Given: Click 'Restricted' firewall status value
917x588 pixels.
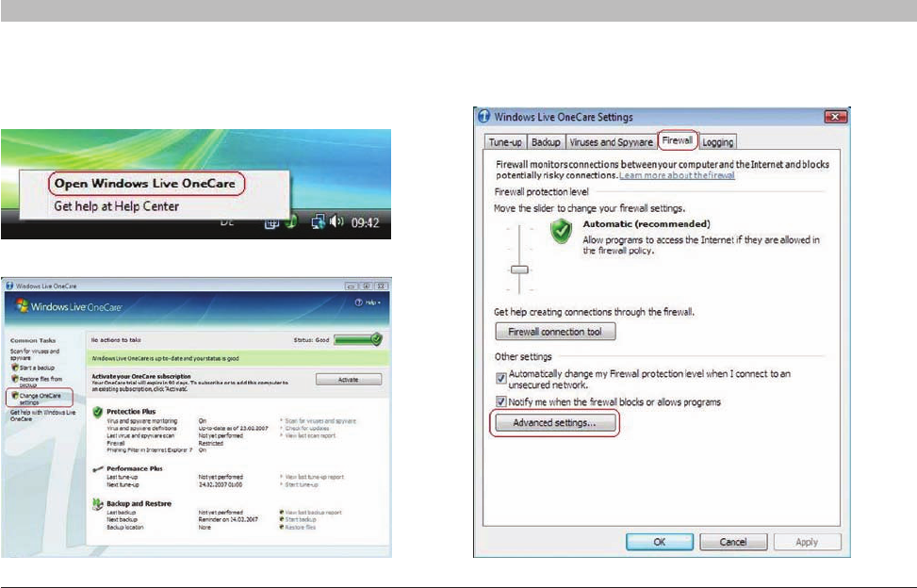Looking at the screenshot, I should (x=210, y=443).
